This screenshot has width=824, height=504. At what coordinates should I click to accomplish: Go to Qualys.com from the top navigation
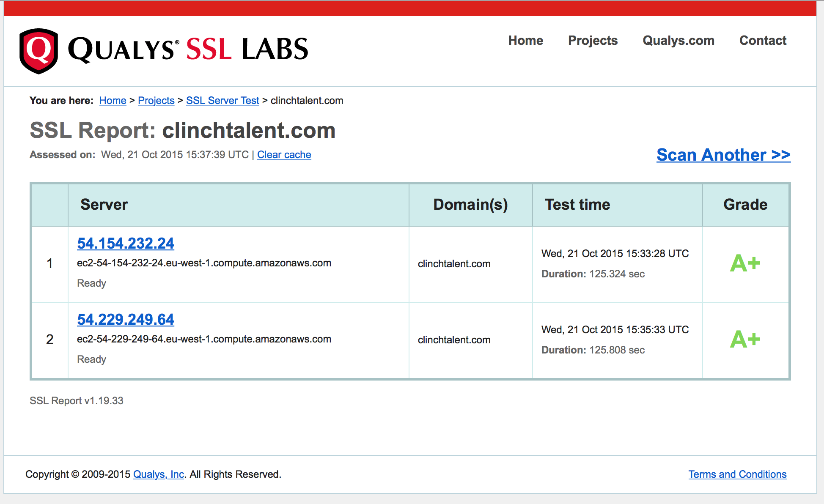click(678, 41)
